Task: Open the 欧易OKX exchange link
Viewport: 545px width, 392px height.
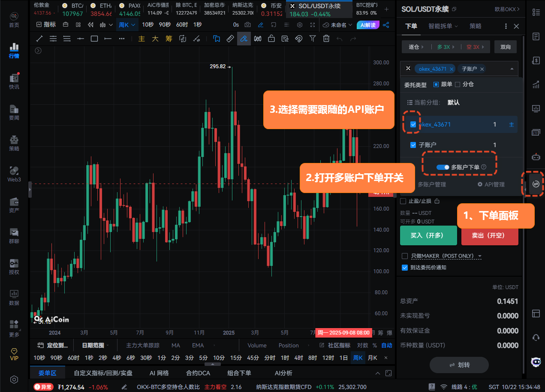Action: coord(507,9)
